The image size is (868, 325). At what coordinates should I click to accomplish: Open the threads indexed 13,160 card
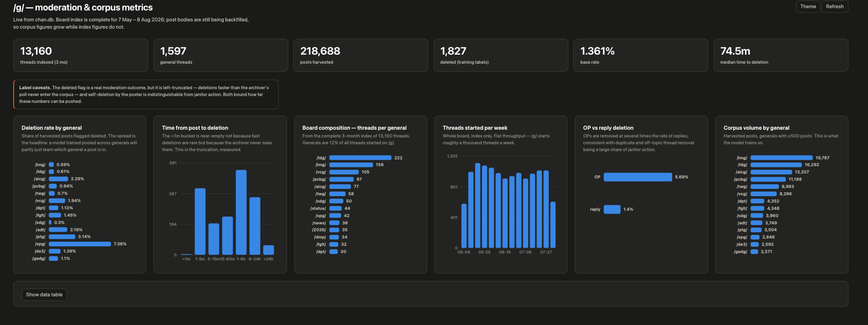tap(81, 55)
